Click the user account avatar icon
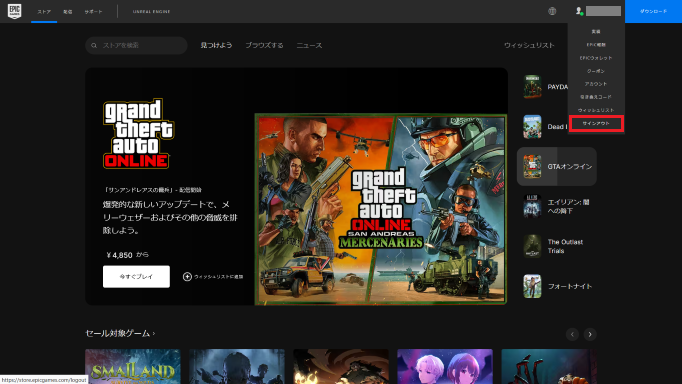Screen dimensions: 682x384 pos(579,11)
